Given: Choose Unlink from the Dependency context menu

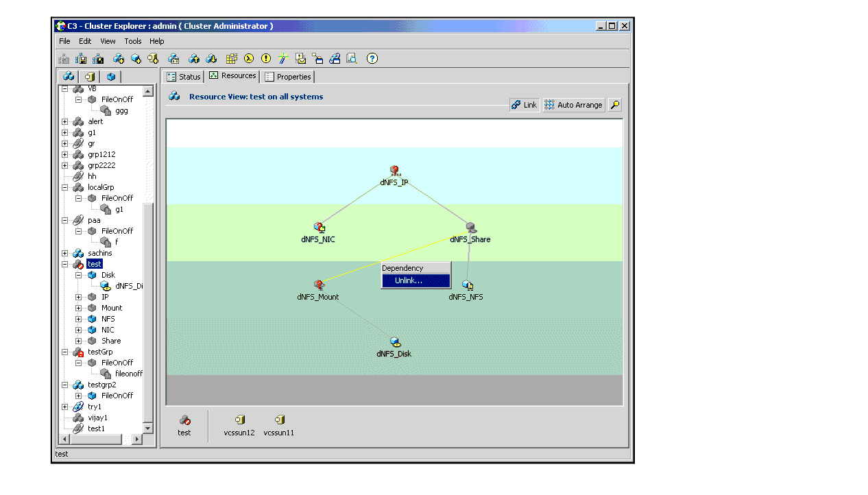Looking at the screenshot, I should [409, 280].
